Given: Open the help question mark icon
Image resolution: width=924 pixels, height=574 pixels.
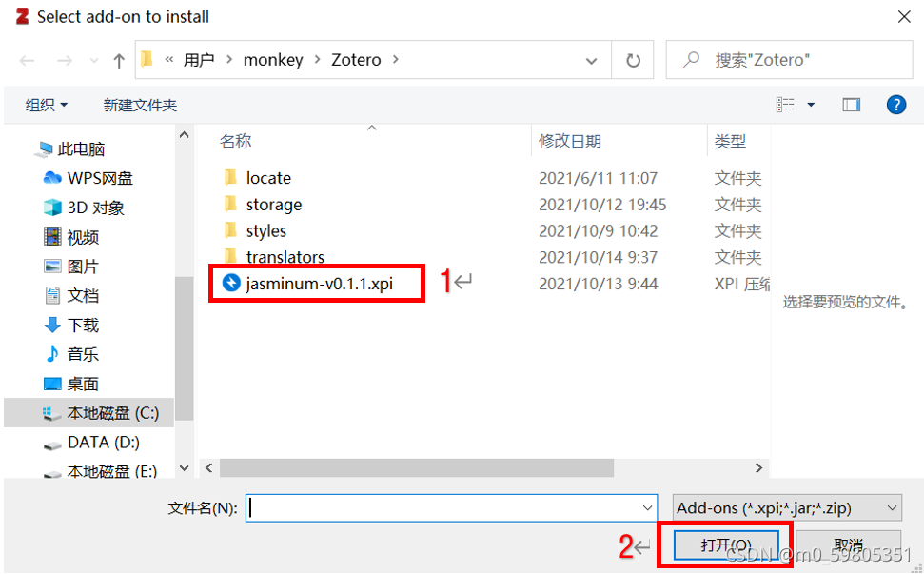Looking at the screenshot, I should [x=895, y=105].
